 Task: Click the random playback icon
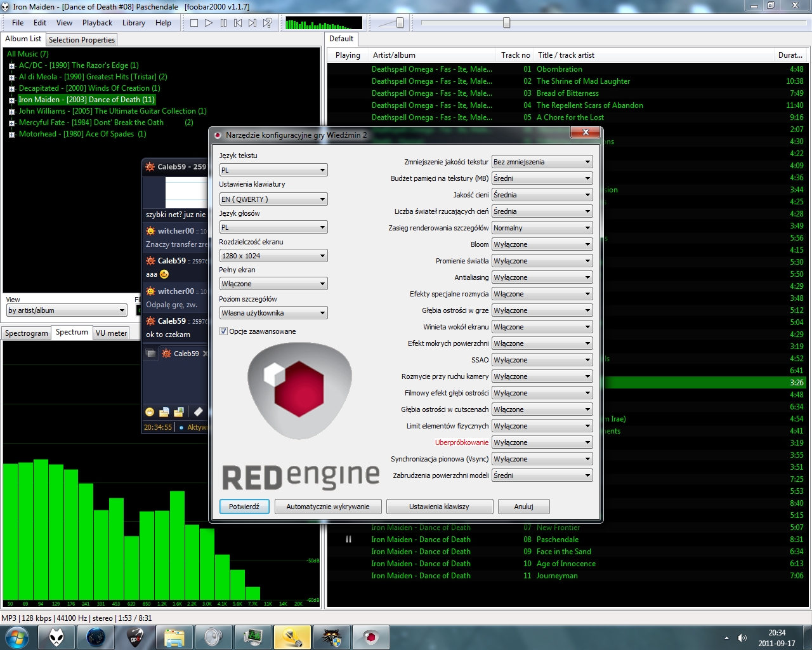pos(268,23)
